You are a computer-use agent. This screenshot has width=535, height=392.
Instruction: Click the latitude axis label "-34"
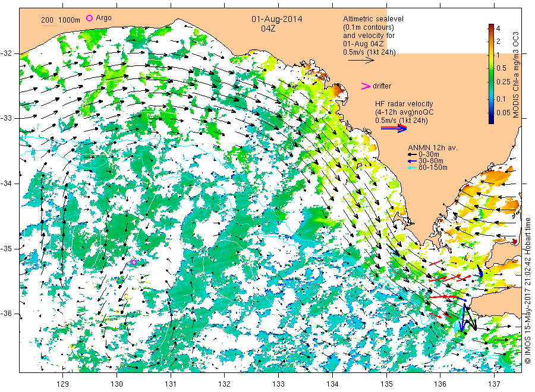(x=7, y=184)
